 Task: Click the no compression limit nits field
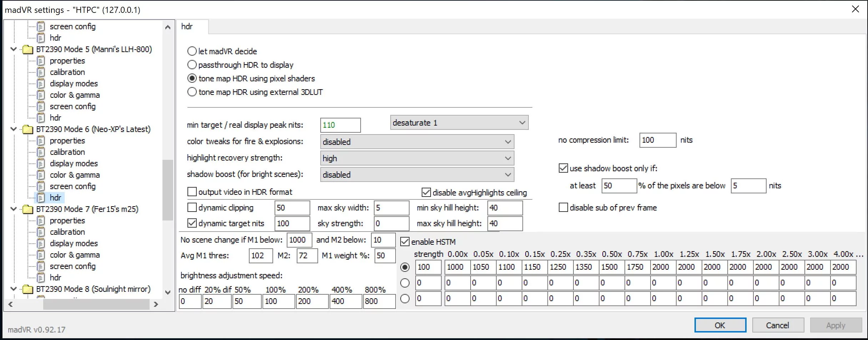click(658, 140)
